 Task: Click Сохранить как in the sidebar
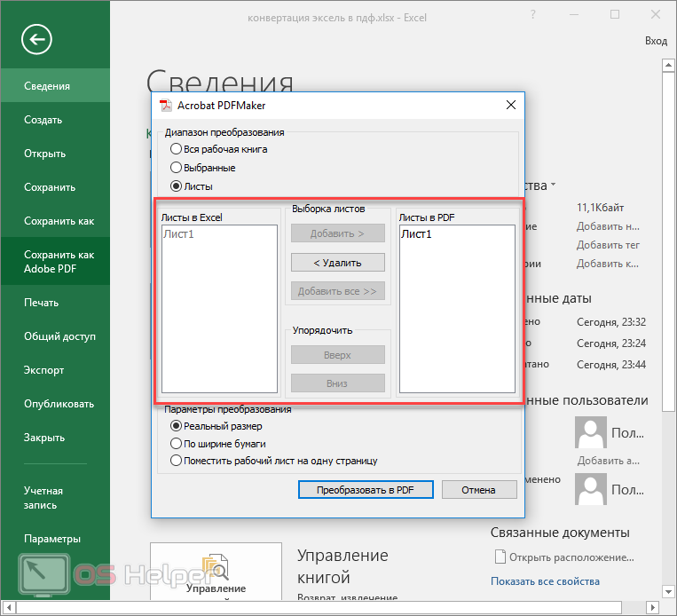tap(55, 221)
